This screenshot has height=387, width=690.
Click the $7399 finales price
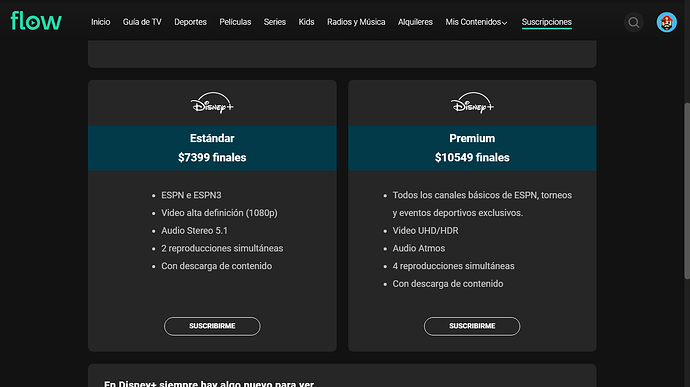point(212,158)
